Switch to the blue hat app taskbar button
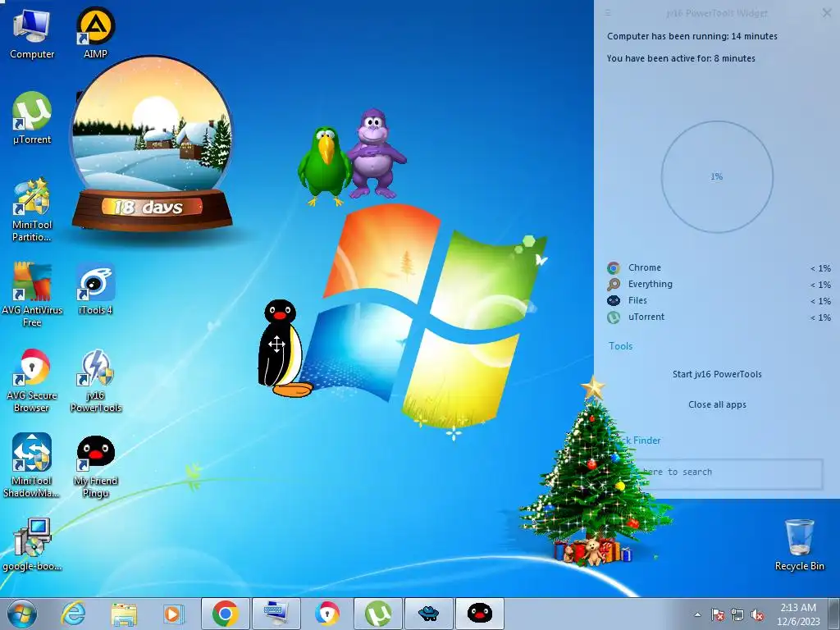 [428, 614]
